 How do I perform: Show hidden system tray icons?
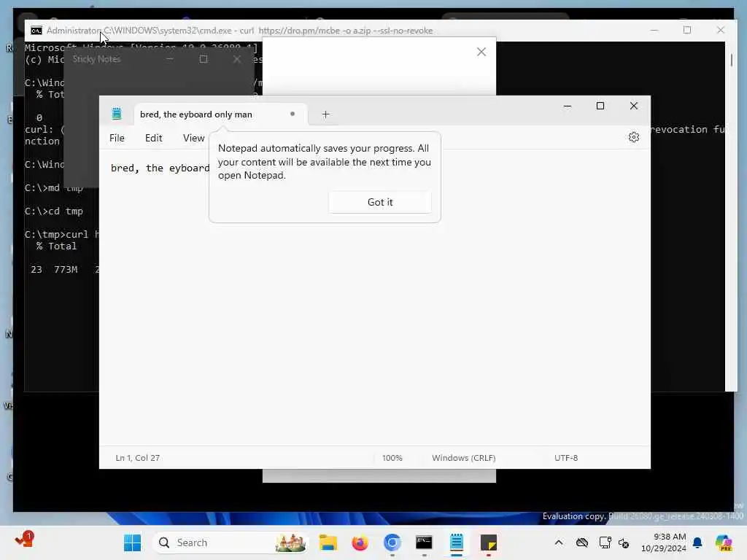click(x=559, y=542)
